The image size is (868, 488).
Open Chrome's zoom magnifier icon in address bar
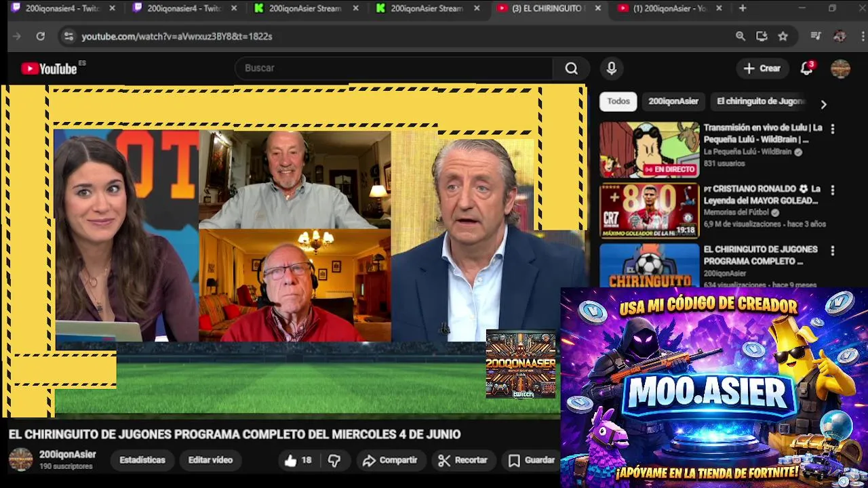[741, 36]
